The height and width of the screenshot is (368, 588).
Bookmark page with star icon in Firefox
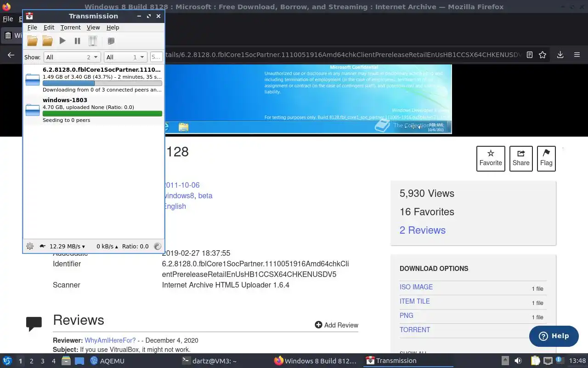coord(543,55)
